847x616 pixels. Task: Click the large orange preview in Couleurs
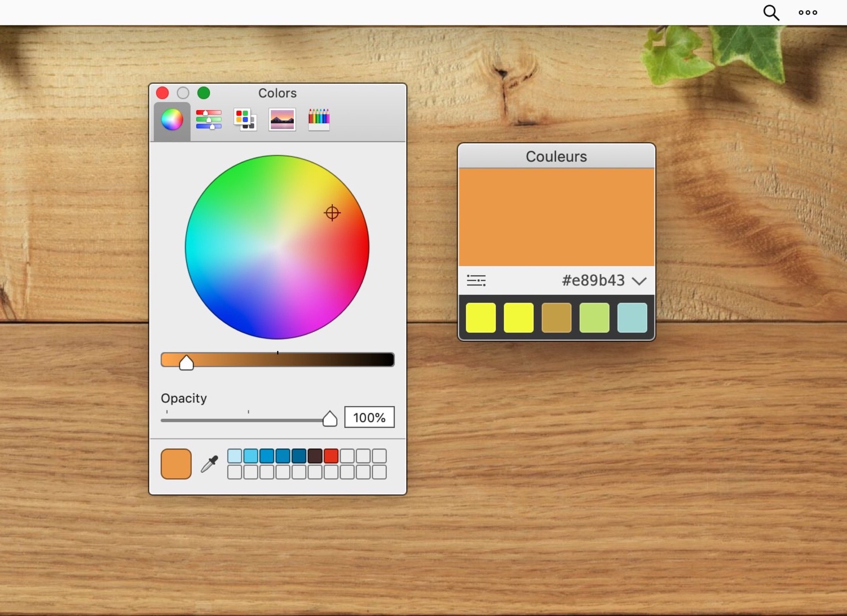[x=556, y=217]
